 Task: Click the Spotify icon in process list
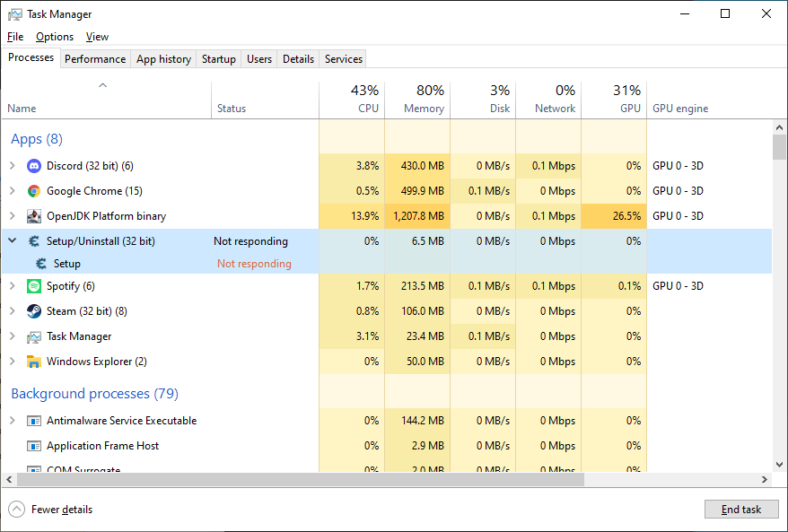tap(34, 286)
